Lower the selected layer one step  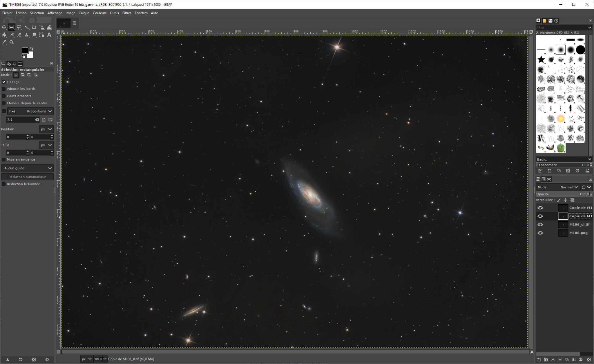[560, 360]
